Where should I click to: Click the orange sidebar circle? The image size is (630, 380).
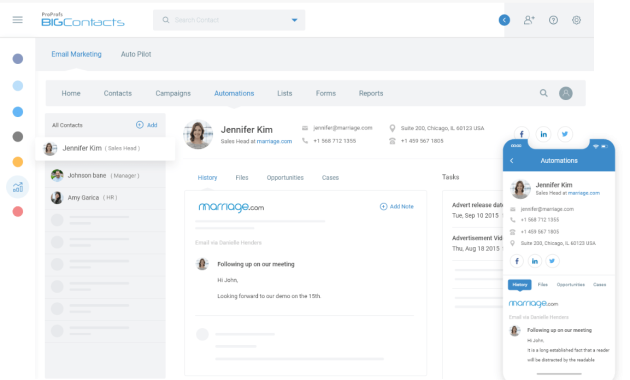click(18, 162)
